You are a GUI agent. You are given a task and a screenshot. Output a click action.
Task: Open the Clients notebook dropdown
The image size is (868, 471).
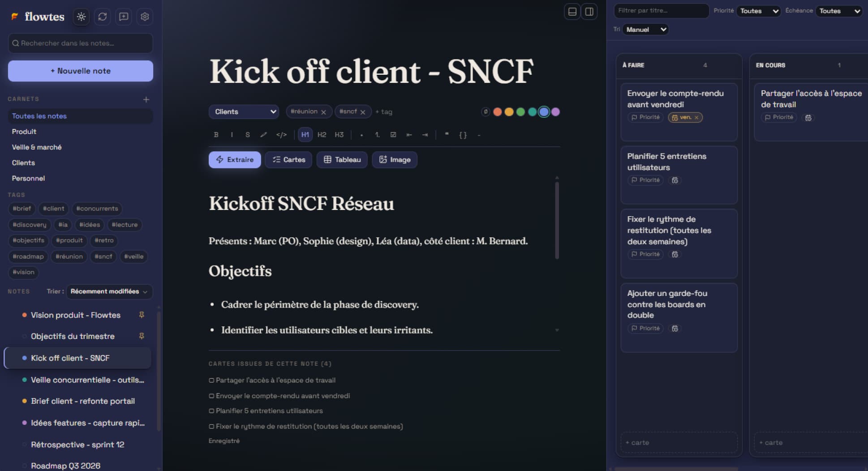point(244,111)
